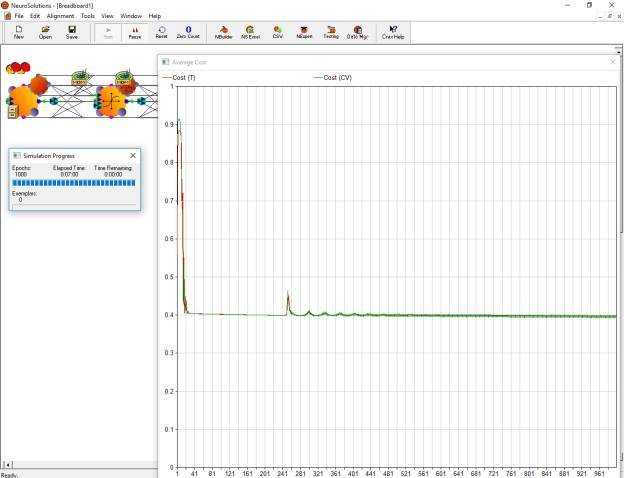Click the vertical scrollbar on right edge
Viewport: 624px width, 478px height.
pyautogui.click(x=621, y=255)
